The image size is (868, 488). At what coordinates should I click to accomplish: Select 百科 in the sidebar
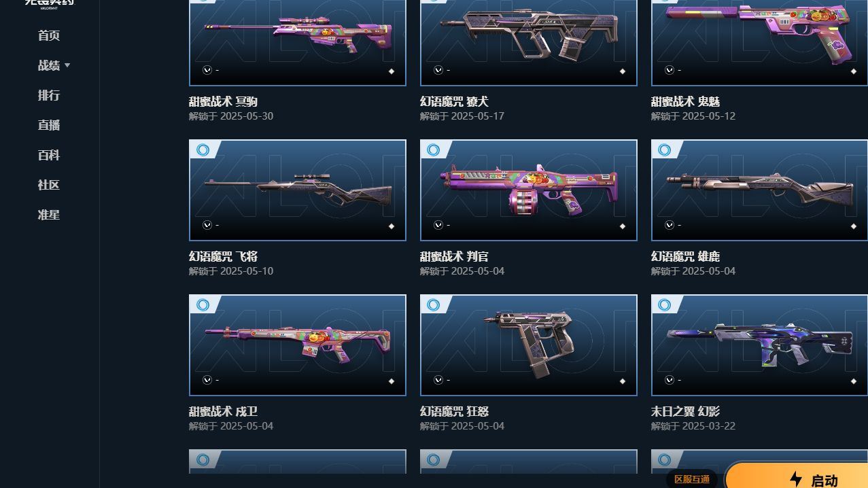(49, 155)
